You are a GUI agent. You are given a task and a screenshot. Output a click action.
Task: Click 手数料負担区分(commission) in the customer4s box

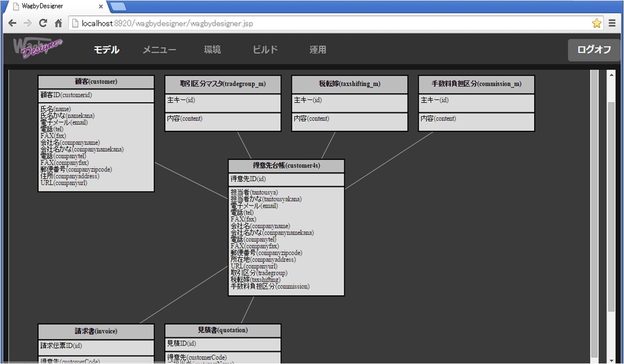coord(270,286)
